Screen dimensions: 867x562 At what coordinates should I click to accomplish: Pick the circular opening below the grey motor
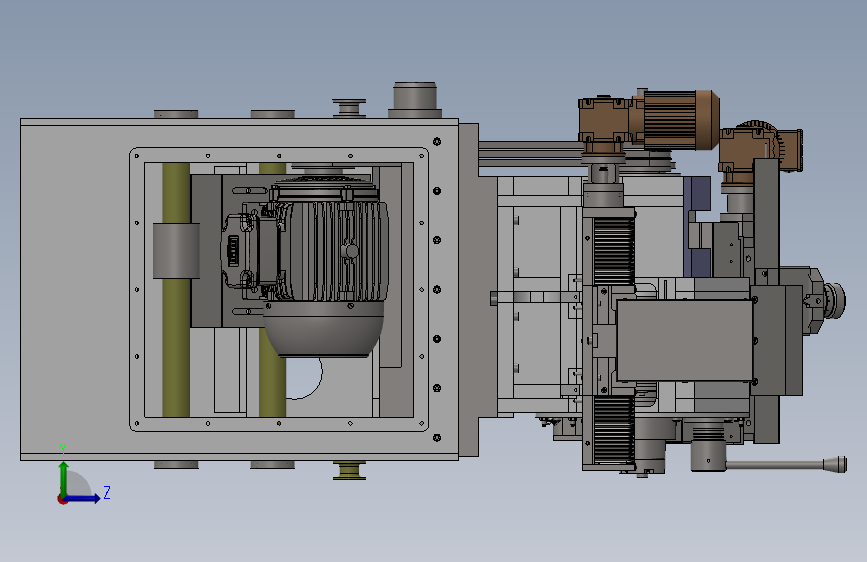303,378
